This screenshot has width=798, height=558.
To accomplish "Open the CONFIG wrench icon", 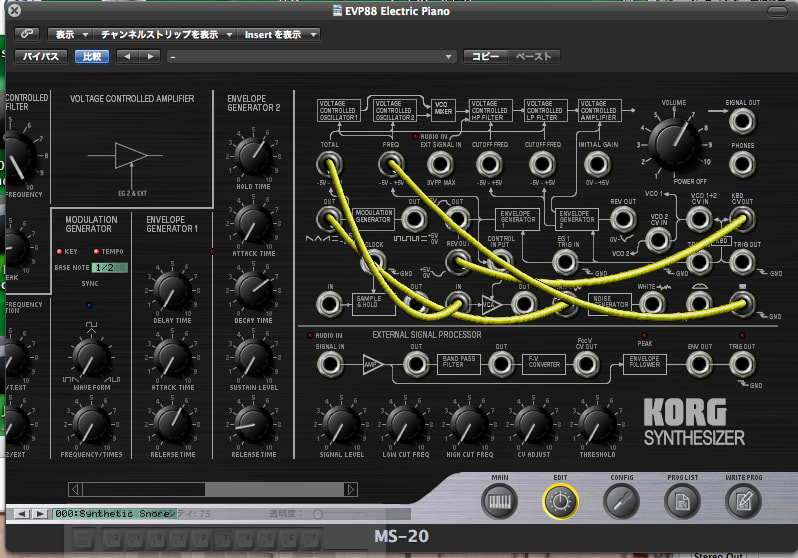I will 621,501.
